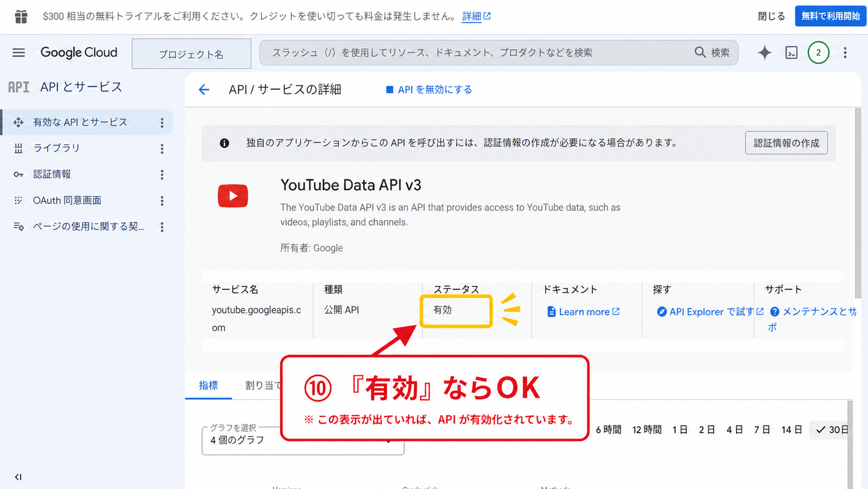Image resolution: width=868 pixels, height=489 pixels.
Task: Click the YouTube logo icon
Action: (233, 196)
